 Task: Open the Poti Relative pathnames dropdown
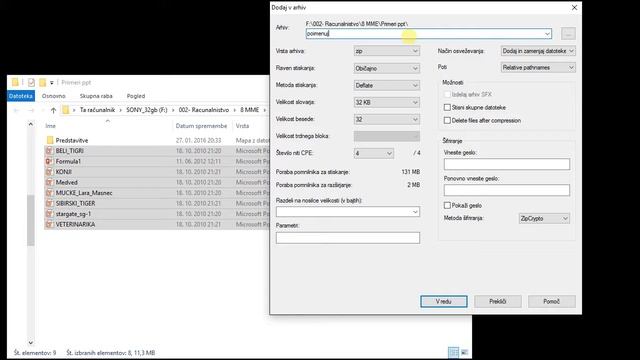click(x=538, y=67)
